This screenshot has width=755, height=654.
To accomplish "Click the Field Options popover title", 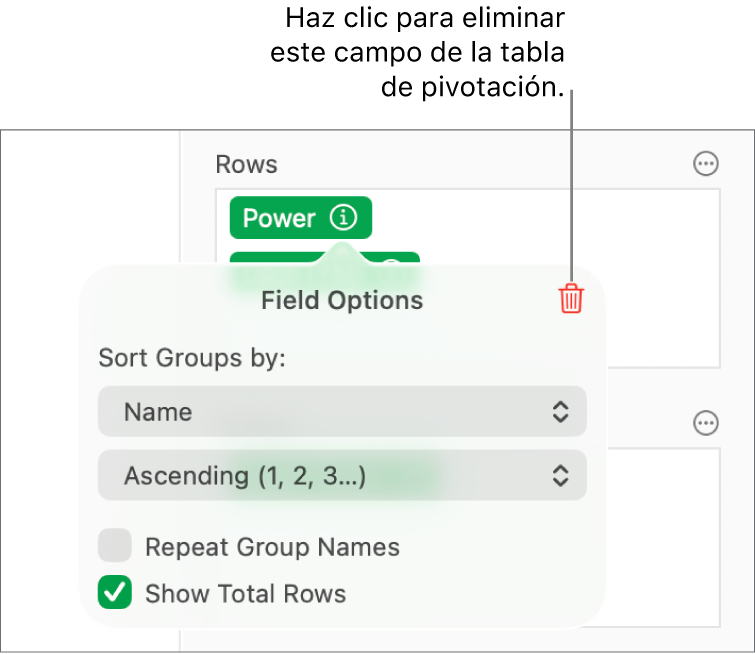I will 342,300.
